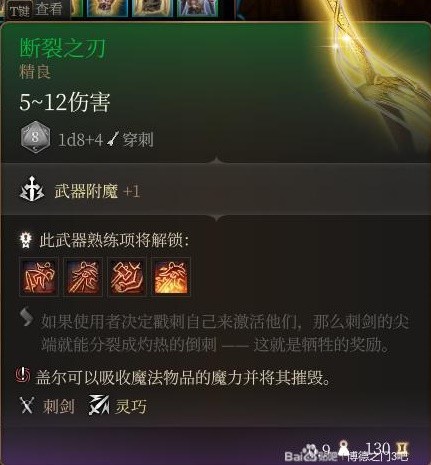Click the proficiency badge icon beside 此武器熟练项将解锁
This screenshot has height=465, width=431.
click(26, 240)
